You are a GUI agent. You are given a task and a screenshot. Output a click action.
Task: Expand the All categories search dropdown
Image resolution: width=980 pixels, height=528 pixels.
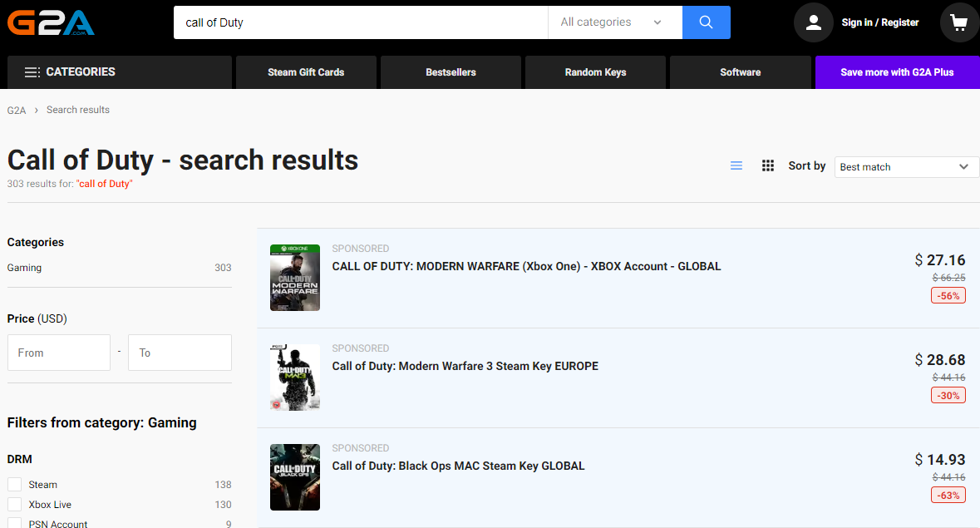point(614,22)
